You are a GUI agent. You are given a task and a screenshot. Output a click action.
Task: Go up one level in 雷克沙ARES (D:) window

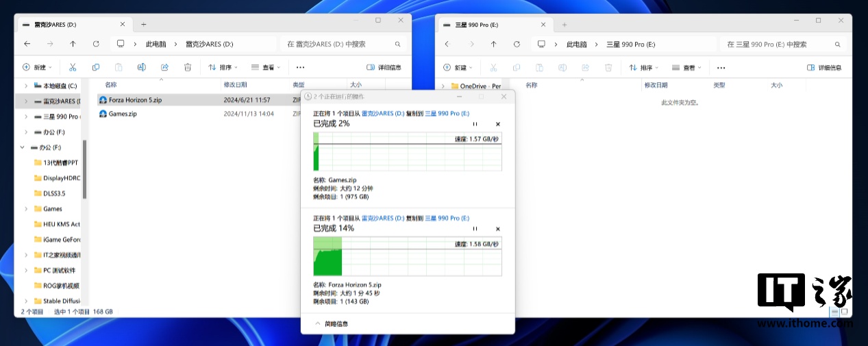point(73,44)
